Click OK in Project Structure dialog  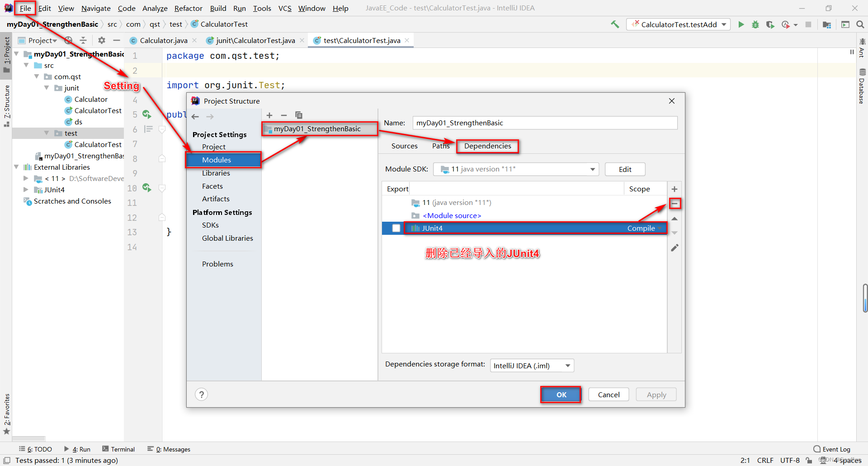point(561,395)
